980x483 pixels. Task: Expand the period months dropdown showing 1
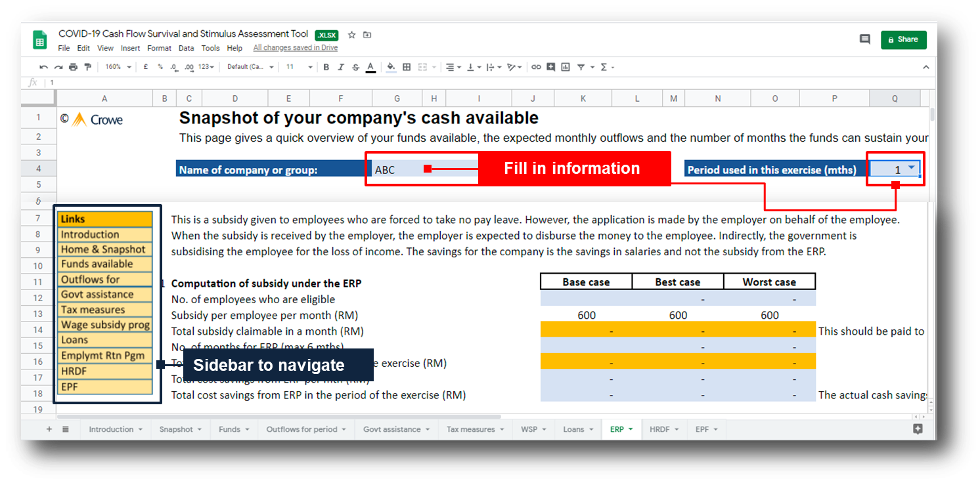tap(911, 168)
